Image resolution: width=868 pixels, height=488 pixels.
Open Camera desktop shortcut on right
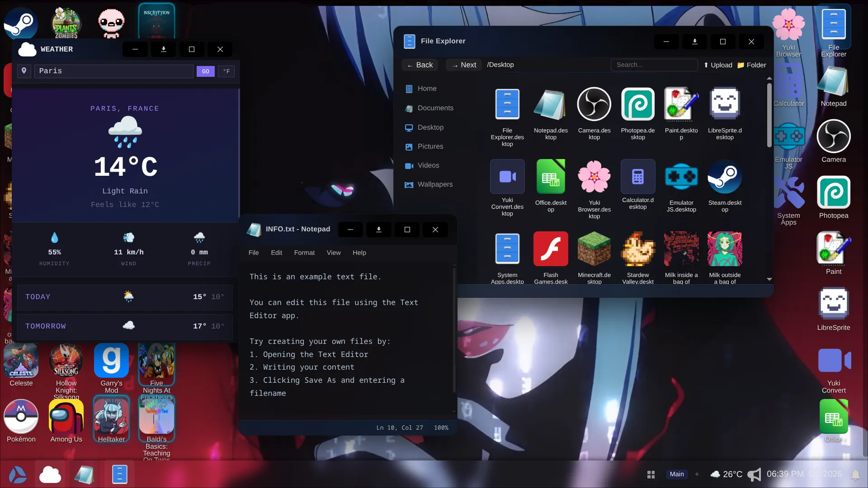[x=833, y=141]
